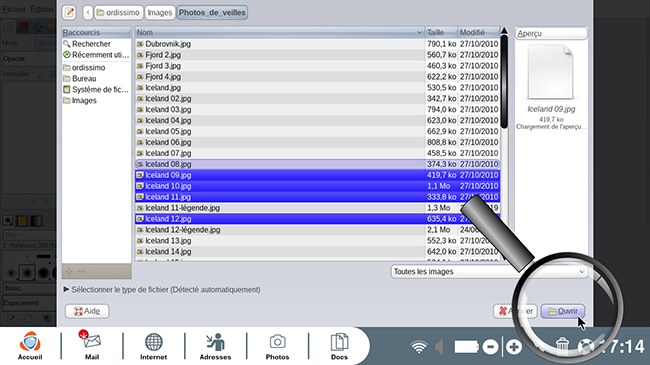Image resolution: width=650 pixels, height=365 pixels.
Task: Select the file Iceland 02.jpg
Action: [318, 98]
